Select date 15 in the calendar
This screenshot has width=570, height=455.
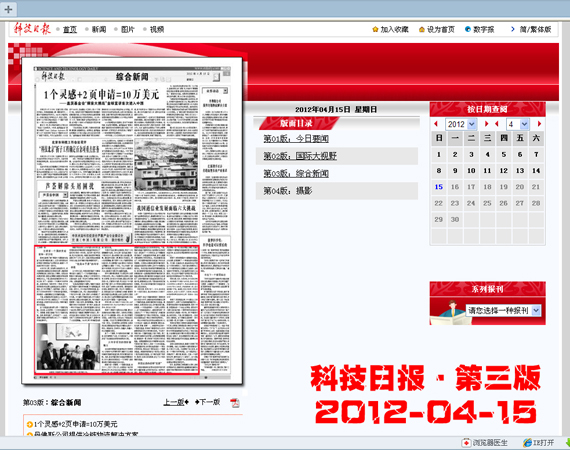[439, 187]
